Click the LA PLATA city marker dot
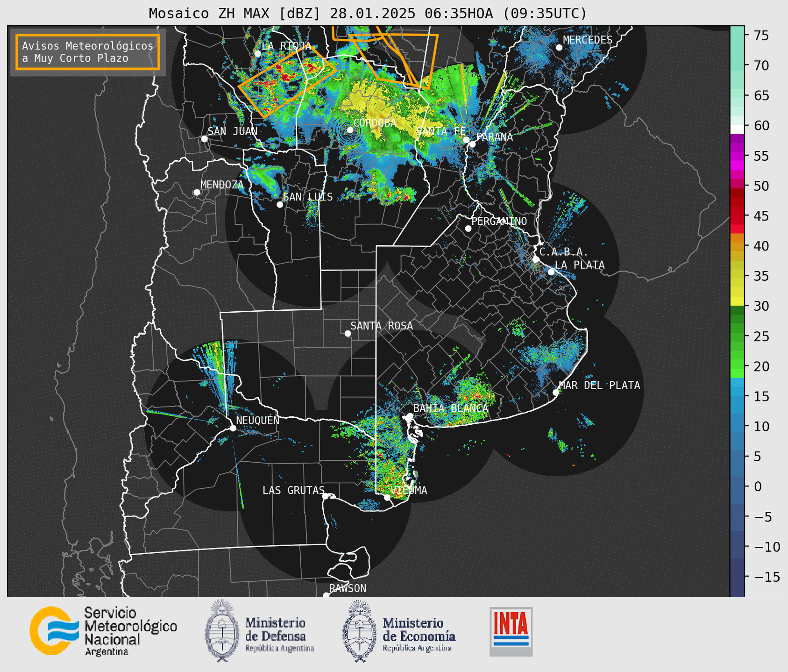The width and height of the screenshot is (788, 672). click(551, 272)
